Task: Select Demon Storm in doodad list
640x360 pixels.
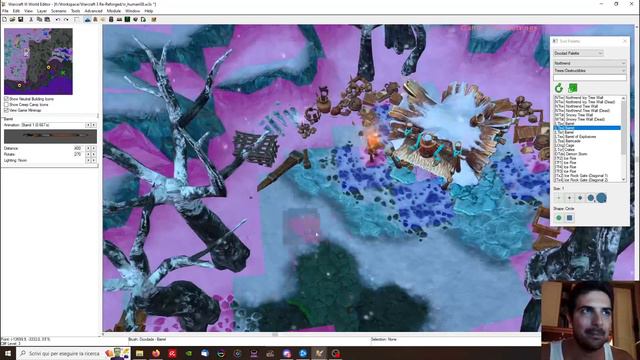Action: [587, 154]
